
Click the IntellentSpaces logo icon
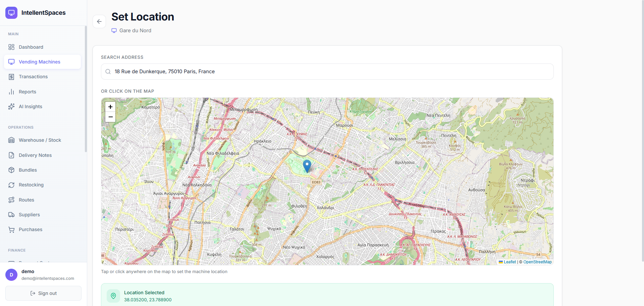coord(11,13)
